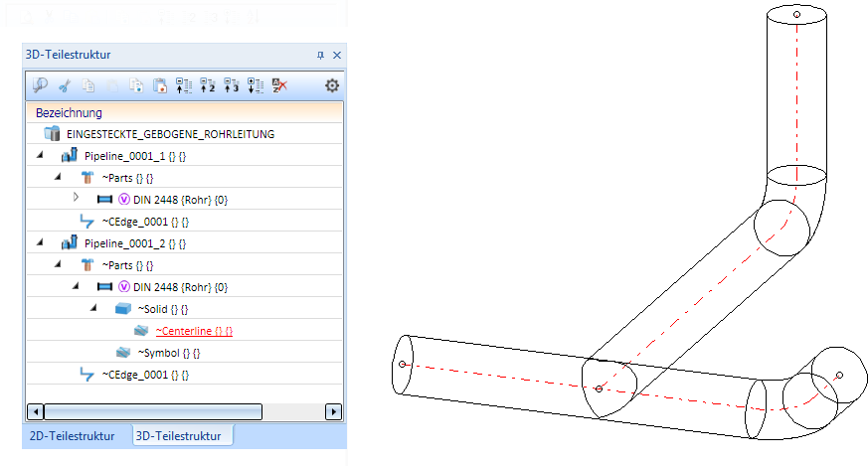This screenshot has height=466, width=868.
Task: Collapse the Pipeline_0001_1 node
Action: pos(40,156)
